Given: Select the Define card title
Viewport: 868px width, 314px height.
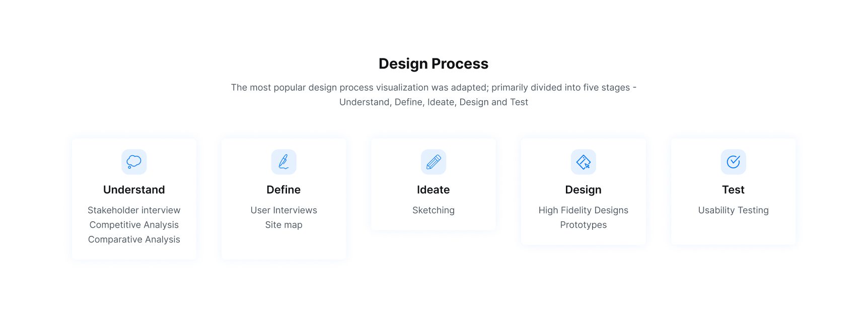Looking at the screenshot, I should tap(283, 190).
